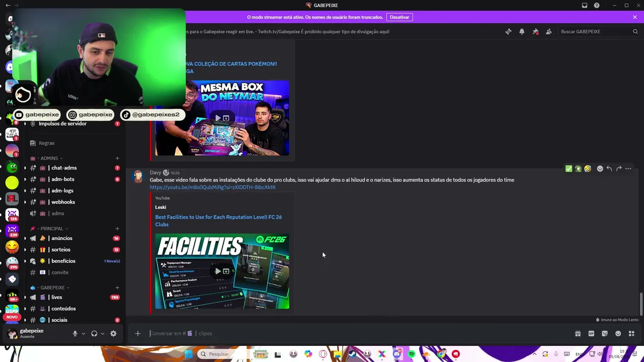The width and height of the screenshot is (644, 362).
Task: Open user settings gear
Action: (x=113, y=333)
